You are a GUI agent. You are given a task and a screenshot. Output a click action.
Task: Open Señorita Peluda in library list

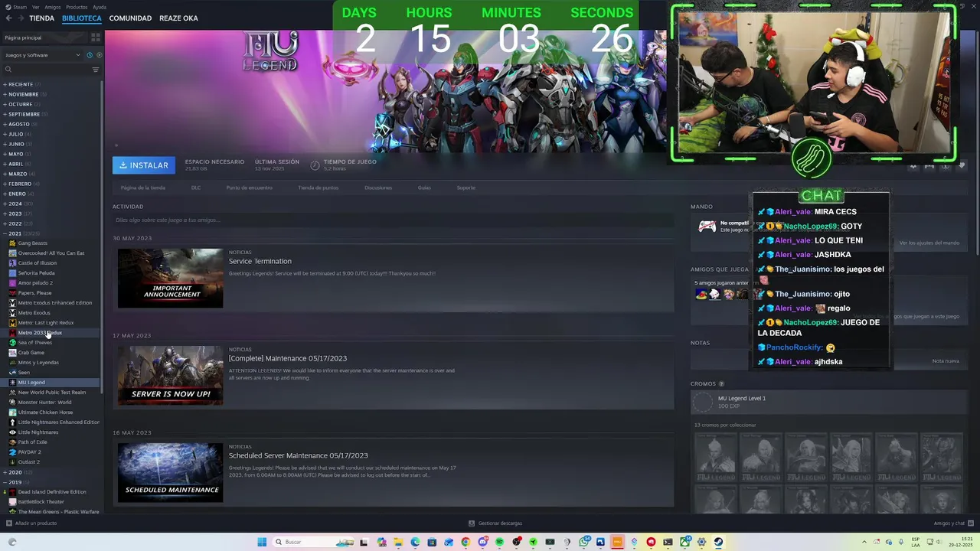pos(36,273)
